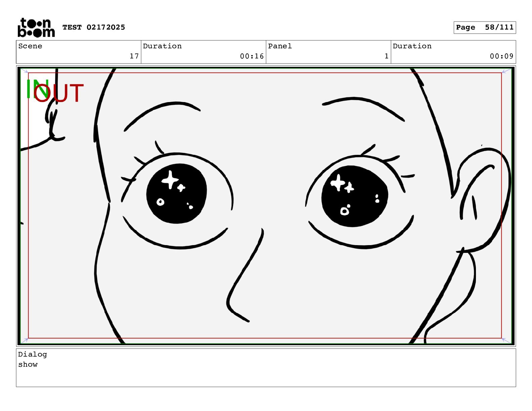The image size is (532, 411).
Task: Select the scene number 17
Action: (x=134, y=56)
